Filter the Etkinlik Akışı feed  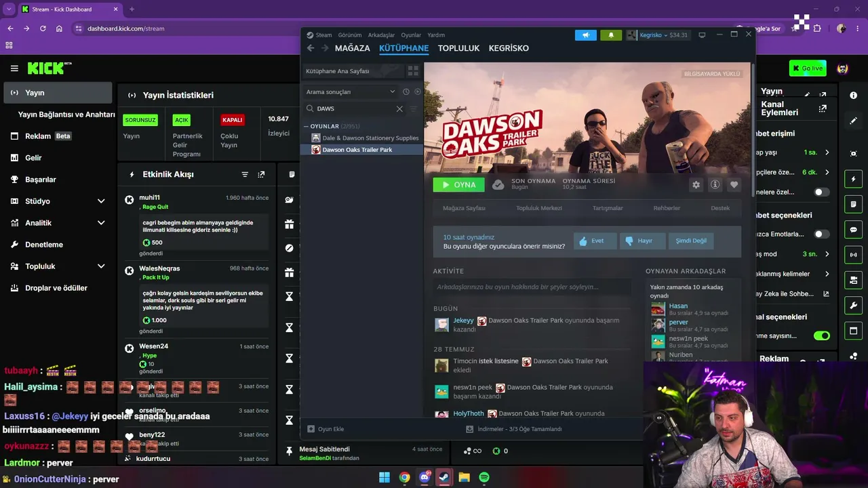pyautogui.click(x=245, y=174)
